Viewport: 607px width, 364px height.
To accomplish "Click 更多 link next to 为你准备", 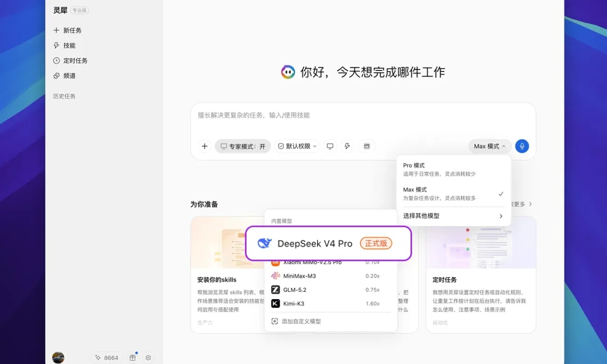I will click(522, 204).
